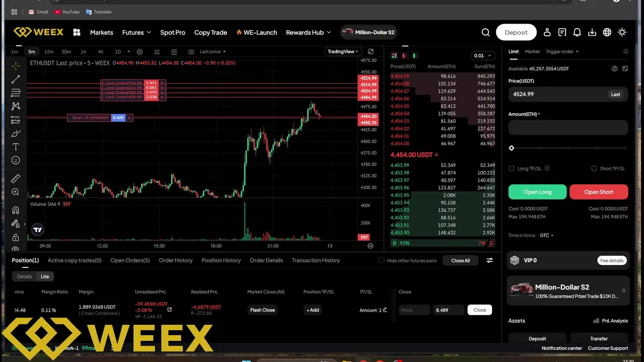Open the WEEX apps grid icon

click(76, 32)
